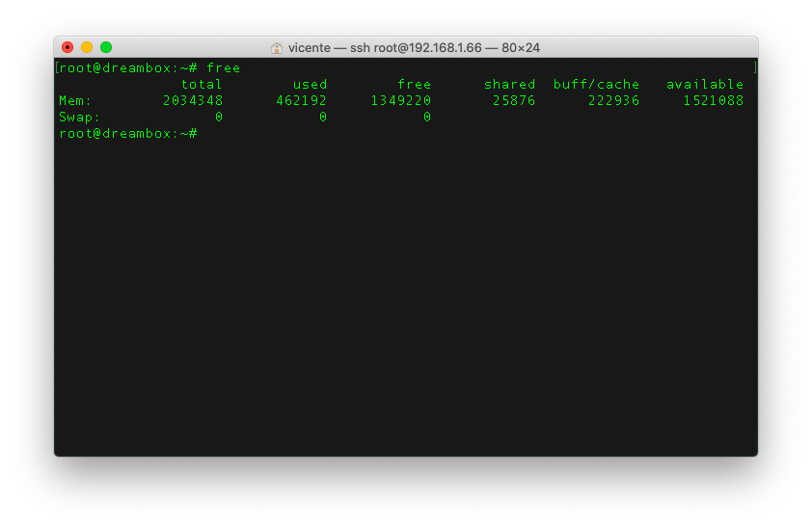Click total memory value 2034348
Viewport: 812px width, 528px height.
click(x=193, y=100)
